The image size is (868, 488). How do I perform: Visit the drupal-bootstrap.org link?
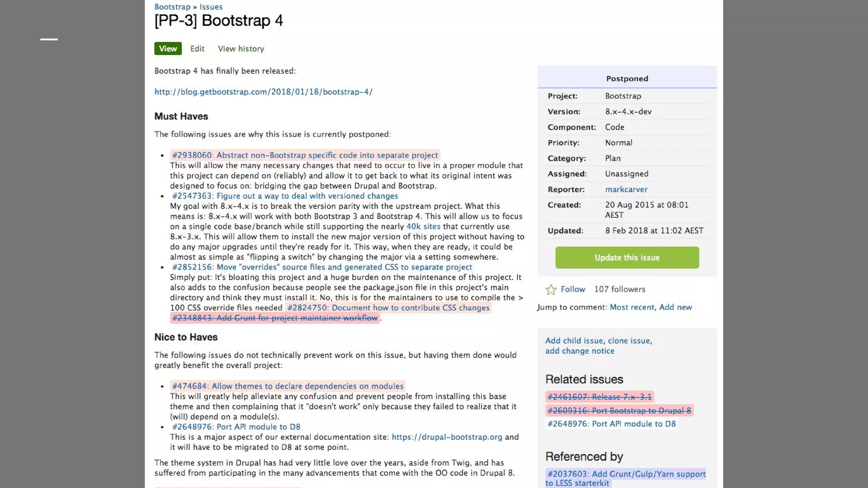point(447,437)
